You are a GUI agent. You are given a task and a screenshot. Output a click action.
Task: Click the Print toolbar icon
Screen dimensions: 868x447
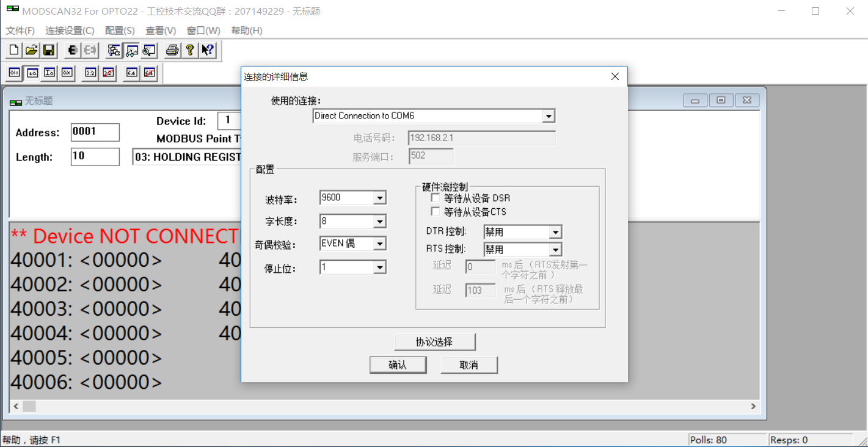click(172, 50)
